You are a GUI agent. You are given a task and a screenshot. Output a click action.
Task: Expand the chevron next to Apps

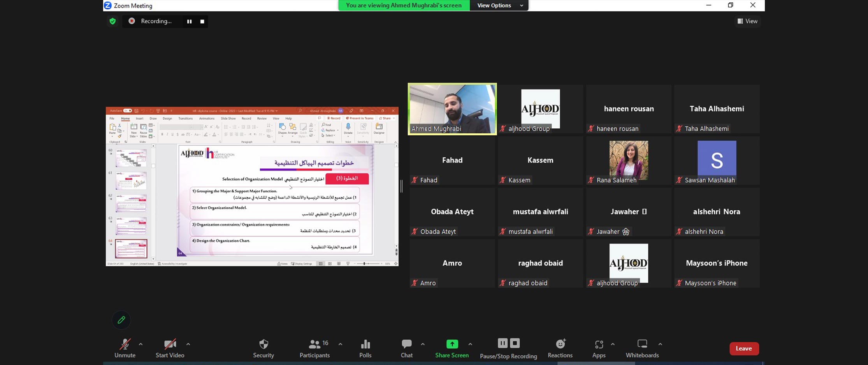point(613,344)
